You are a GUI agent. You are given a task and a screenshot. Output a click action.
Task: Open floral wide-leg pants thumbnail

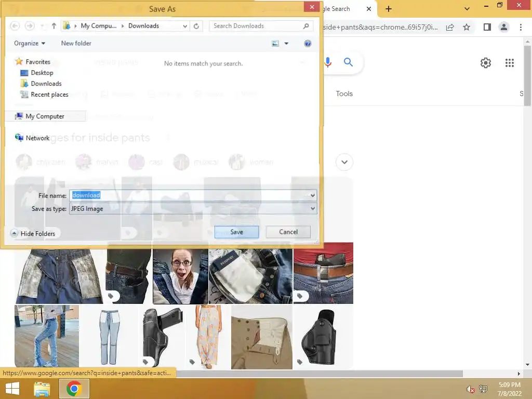(x=208, y=337)
